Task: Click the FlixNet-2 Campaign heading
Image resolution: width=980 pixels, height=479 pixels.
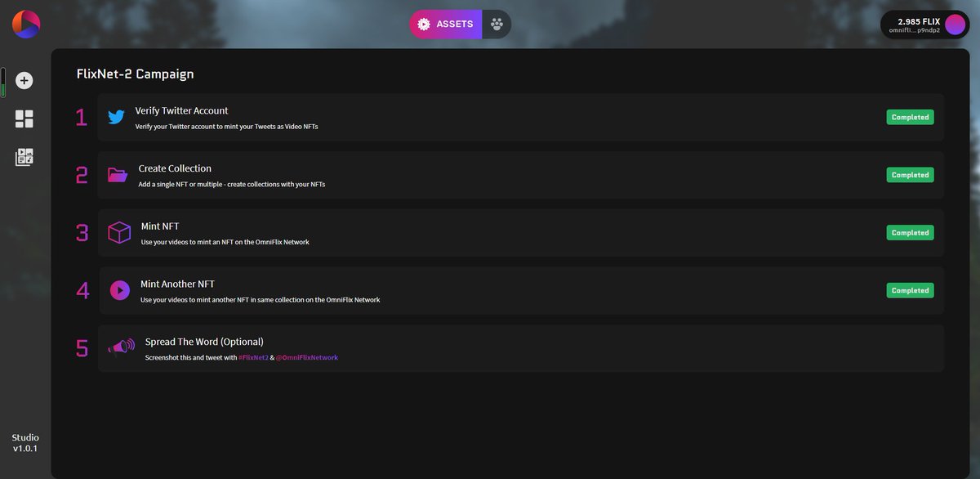Action: point(136,74)
